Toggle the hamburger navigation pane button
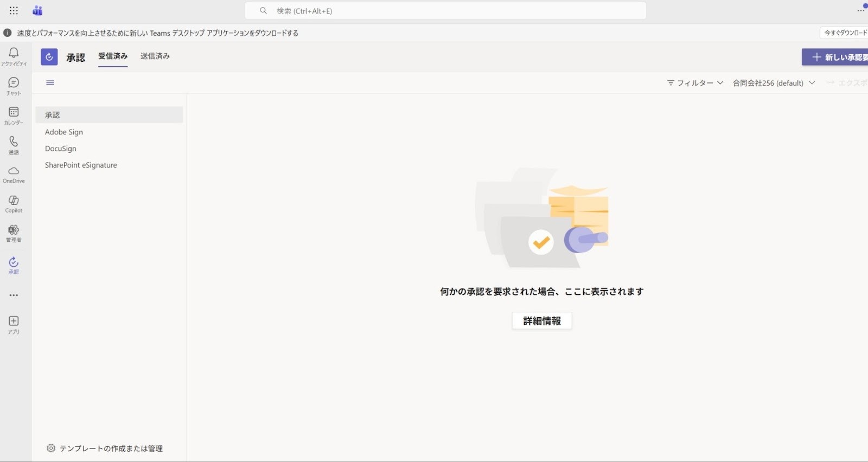Viewport: 868px width, 462px height. pos(50,82)
